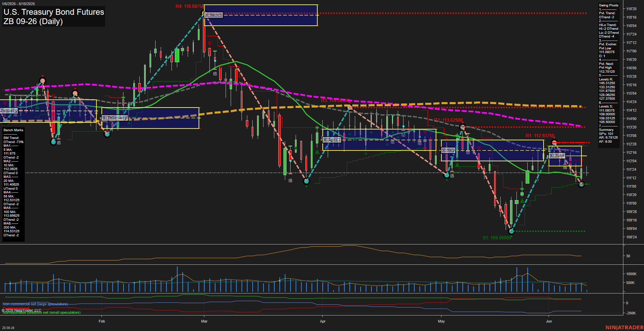This screenshot has width=644, height=331.
Task: Select the S1: 109.00000 support label
Action: [x=497, y=238]
